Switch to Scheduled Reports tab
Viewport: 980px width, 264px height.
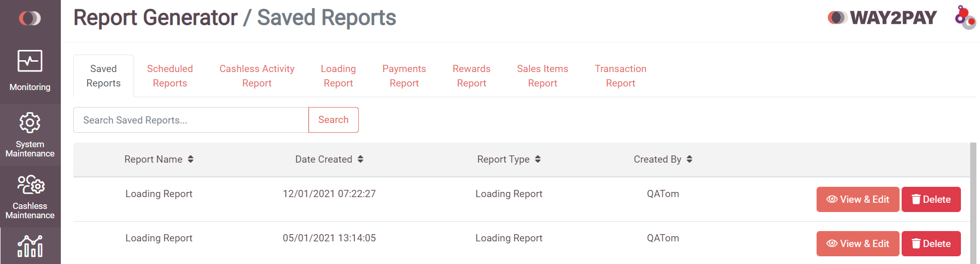(170, 76)
